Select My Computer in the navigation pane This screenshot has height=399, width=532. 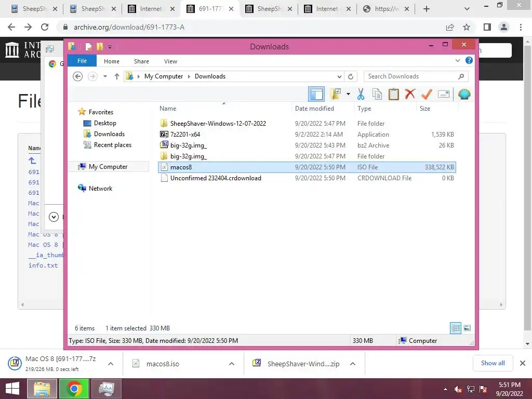click(108, 167)
